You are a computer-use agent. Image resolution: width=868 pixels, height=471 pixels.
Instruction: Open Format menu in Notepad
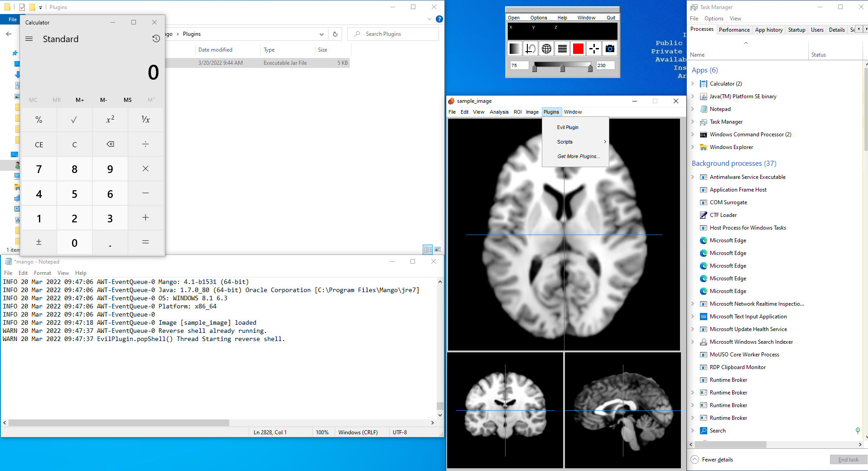coord(43,273)
